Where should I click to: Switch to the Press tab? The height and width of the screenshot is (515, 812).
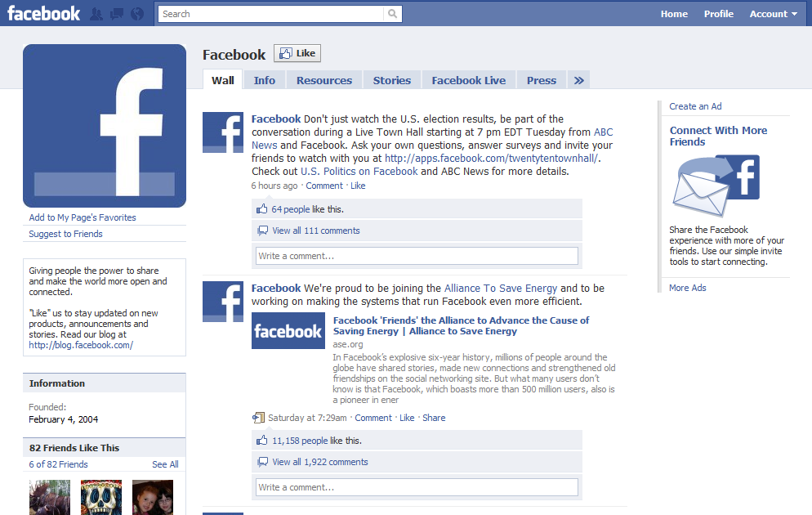[542, 80]
